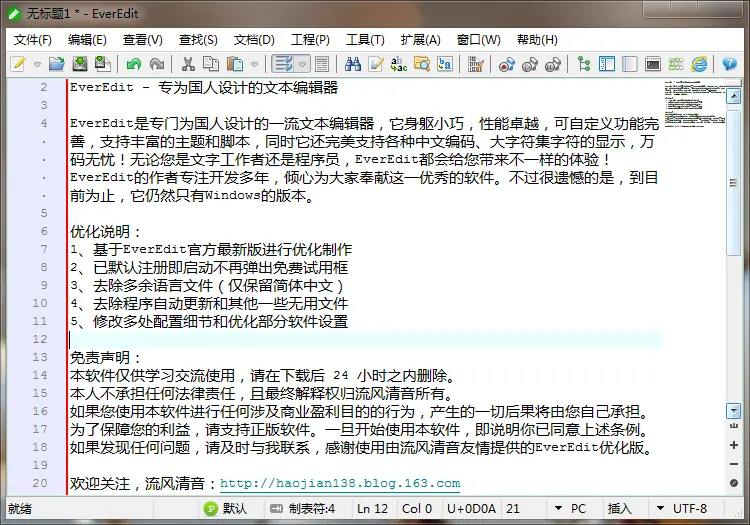The height and width of the screenshot is (525, 750).
Task: Open Find with the binoculars icon
Action: click(x=353, y=64)
